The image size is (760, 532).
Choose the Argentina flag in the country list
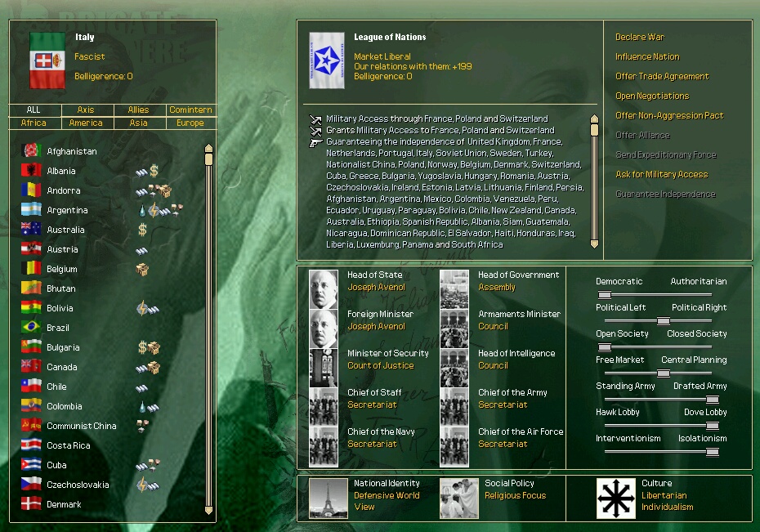(31, 210)
